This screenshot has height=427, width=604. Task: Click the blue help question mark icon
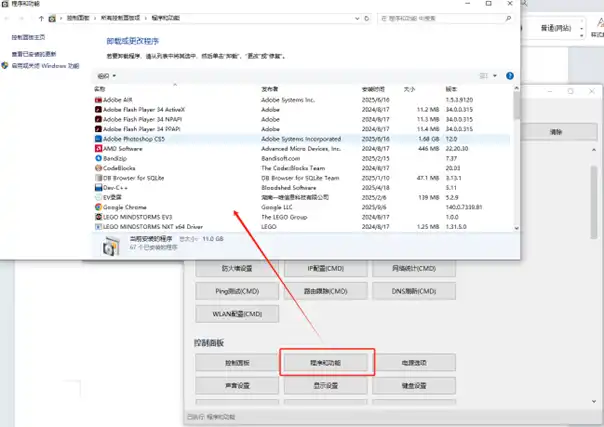tap(510, 76)
